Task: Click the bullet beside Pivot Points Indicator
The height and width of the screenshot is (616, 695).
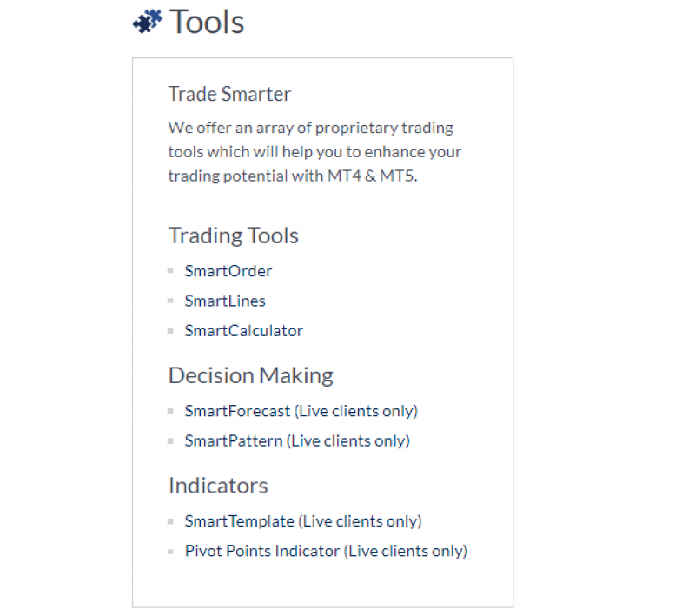Action: (170, 552)
